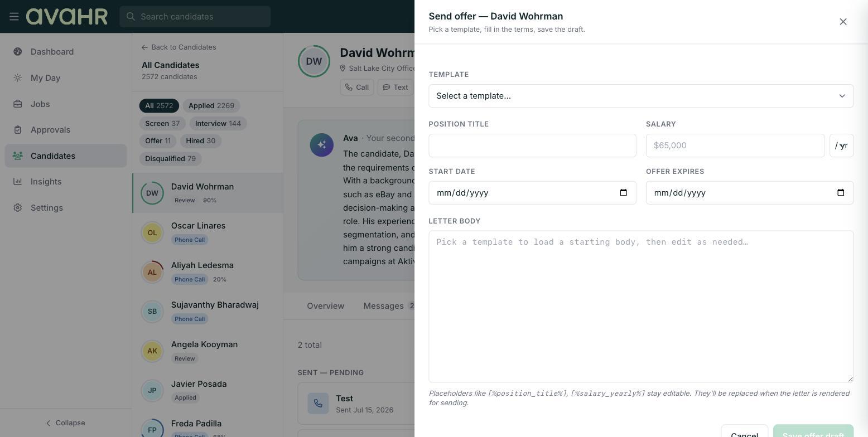The image size is (868, 437).
Task: Click the Offer Expires date field
Action: tap(750, 193)
